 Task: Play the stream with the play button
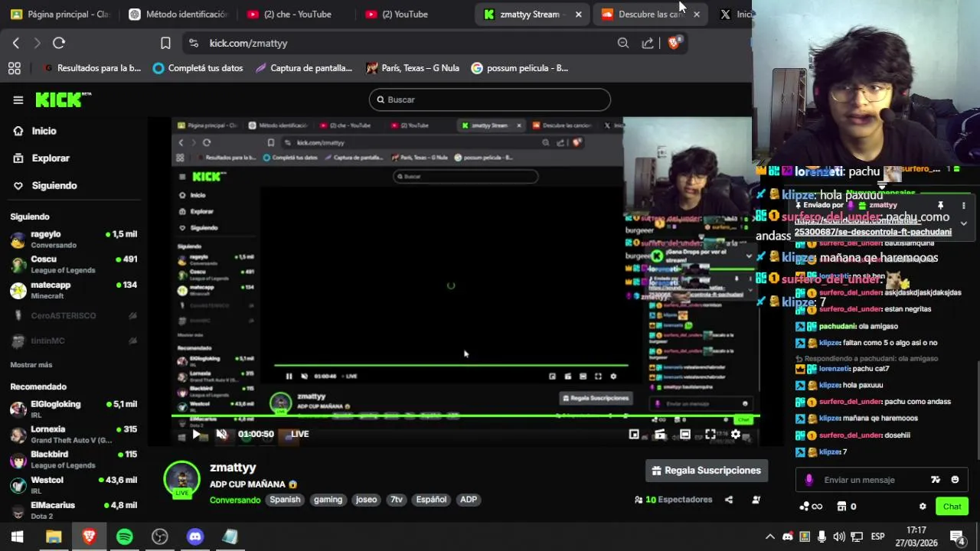(x=197, y=434)
